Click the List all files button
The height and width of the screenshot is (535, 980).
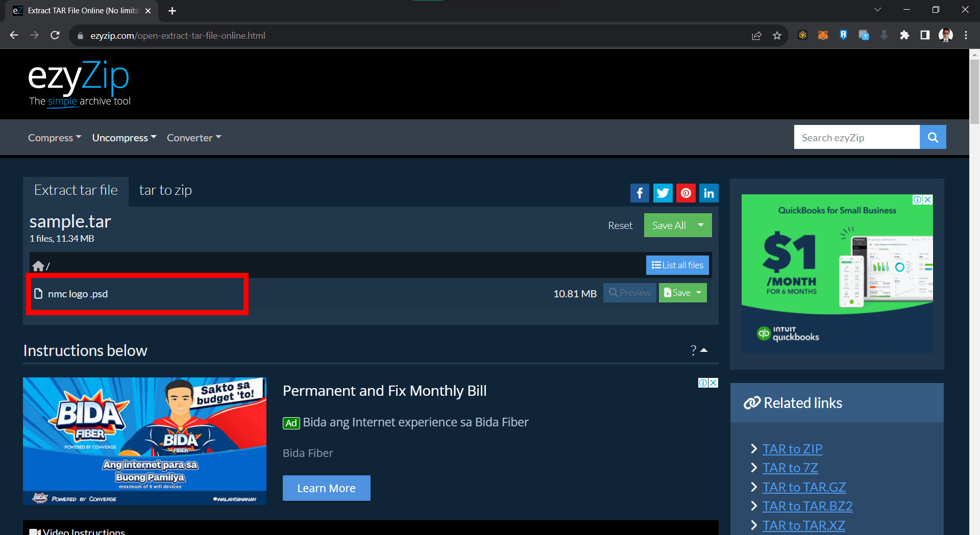tap(677, 265)
